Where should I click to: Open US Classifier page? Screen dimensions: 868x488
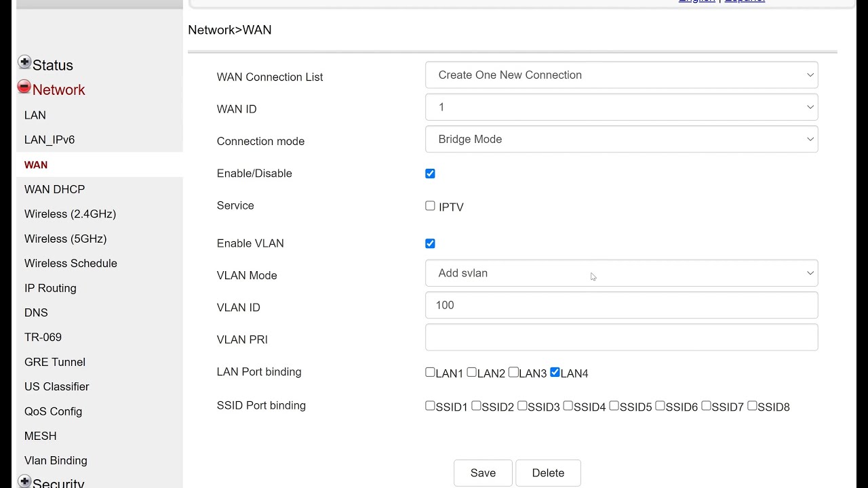[x=57, y=386]
